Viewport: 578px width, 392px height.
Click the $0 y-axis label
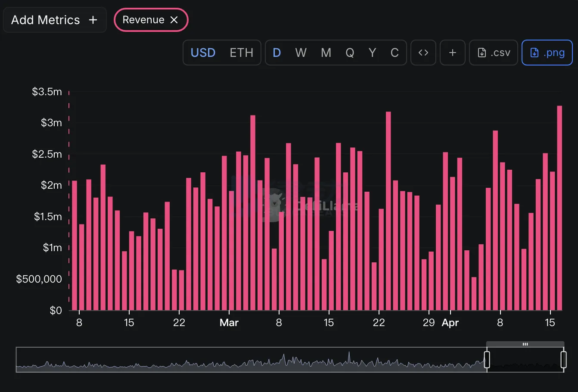click(56, 311)
